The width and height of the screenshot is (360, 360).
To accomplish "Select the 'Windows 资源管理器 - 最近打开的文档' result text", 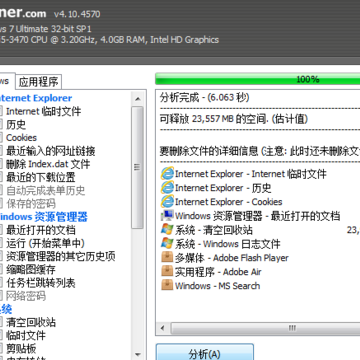I will [257, 216].
